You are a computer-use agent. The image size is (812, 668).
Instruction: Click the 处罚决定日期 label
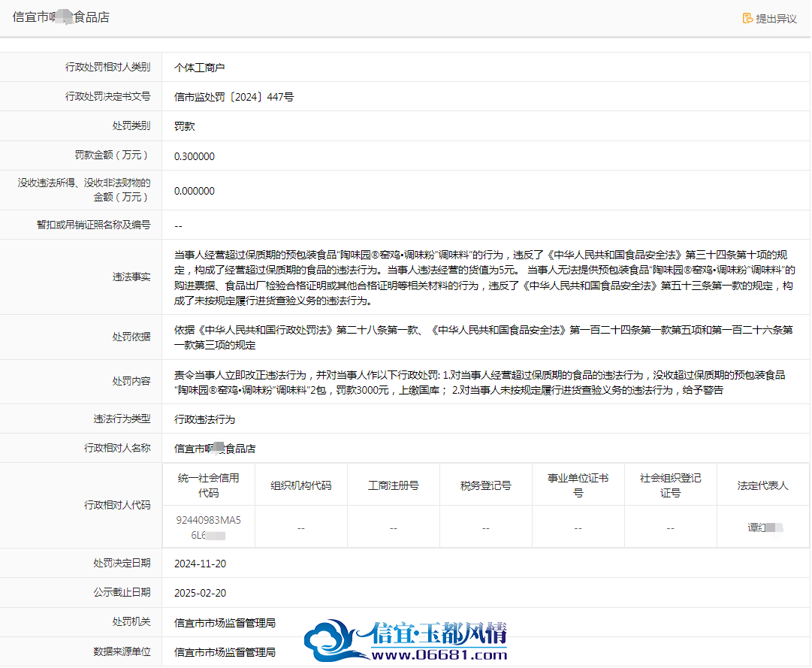click(x=122, y=563)
